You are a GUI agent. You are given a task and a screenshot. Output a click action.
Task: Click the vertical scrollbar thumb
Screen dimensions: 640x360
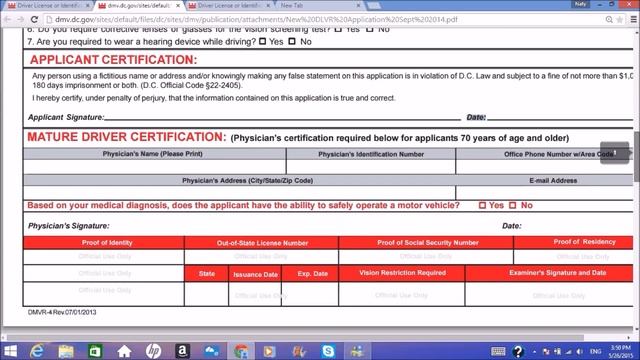(x=636, y=157)
